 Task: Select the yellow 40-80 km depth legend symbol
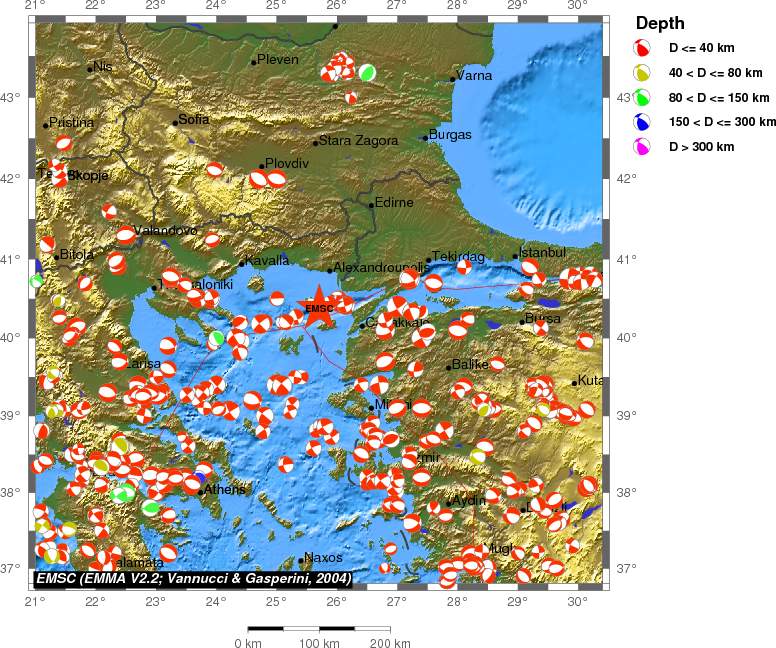click(x=644, y=72)
